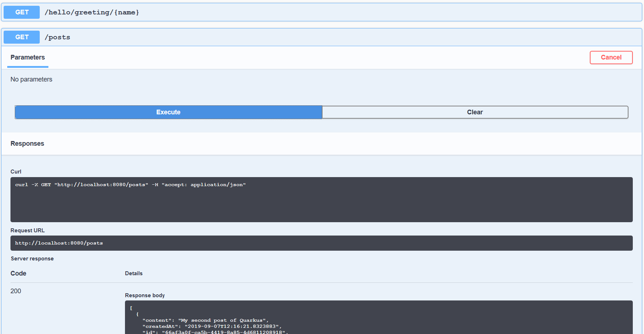Click the Server response label
The width and height of the screenshot is (644, 334).
pyautogui.click(x=32, y=259)
